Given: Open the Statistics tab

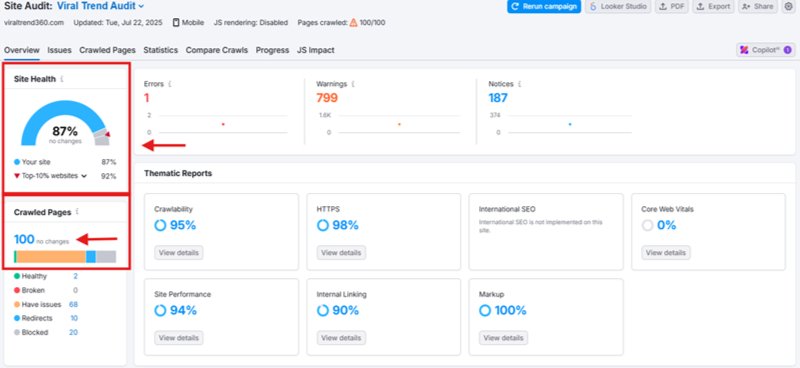Looking at the screenshot, I should click(x=161, y=50).
